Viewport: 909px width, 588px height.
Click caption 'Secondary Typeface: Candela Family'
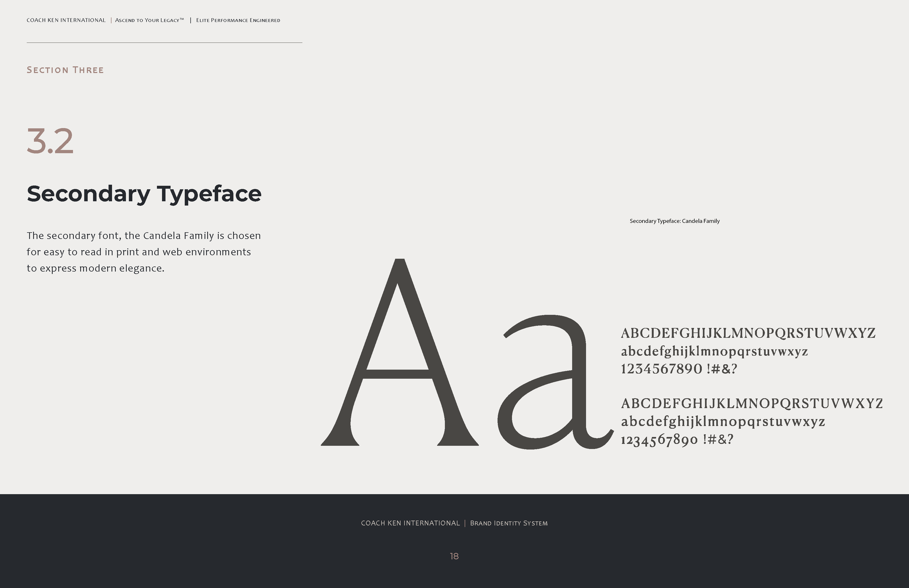tap(674, 221)
